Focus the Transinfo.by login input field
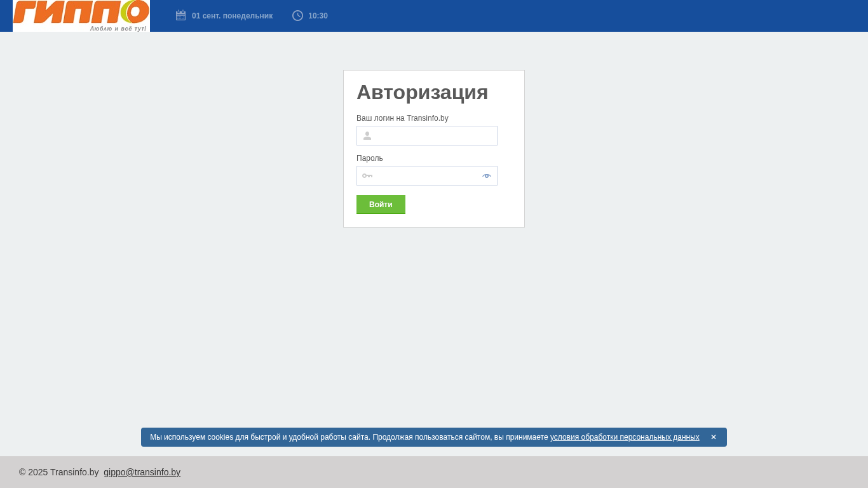Image resolution: width=868 pixels, height=488 pixels. (427, 135)
